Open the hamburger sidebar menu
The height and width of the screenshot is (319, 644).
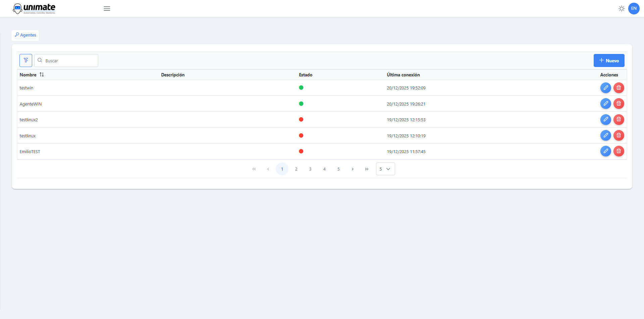tap(107, 9)
